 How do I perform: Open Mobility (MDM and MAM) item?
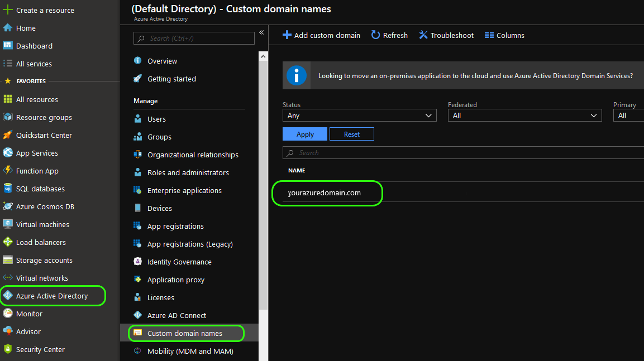click(x=190, y=351)
